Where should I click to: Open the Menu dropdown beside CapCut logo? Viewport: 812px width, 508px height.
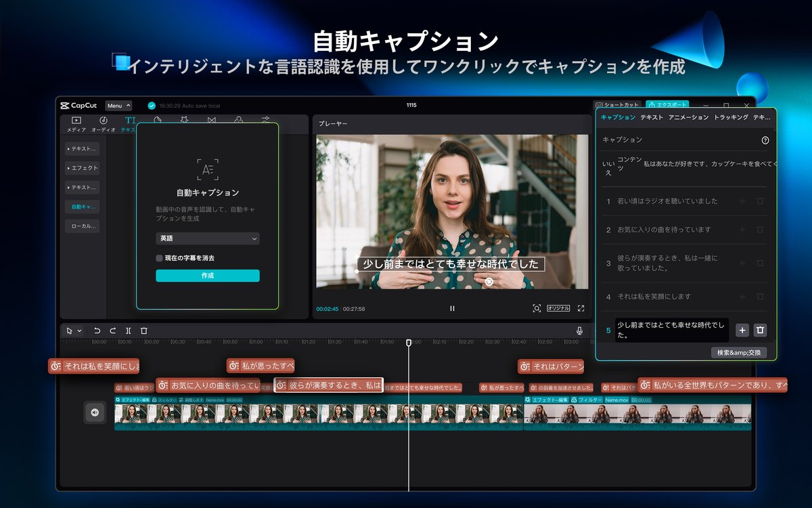[118, 106]
